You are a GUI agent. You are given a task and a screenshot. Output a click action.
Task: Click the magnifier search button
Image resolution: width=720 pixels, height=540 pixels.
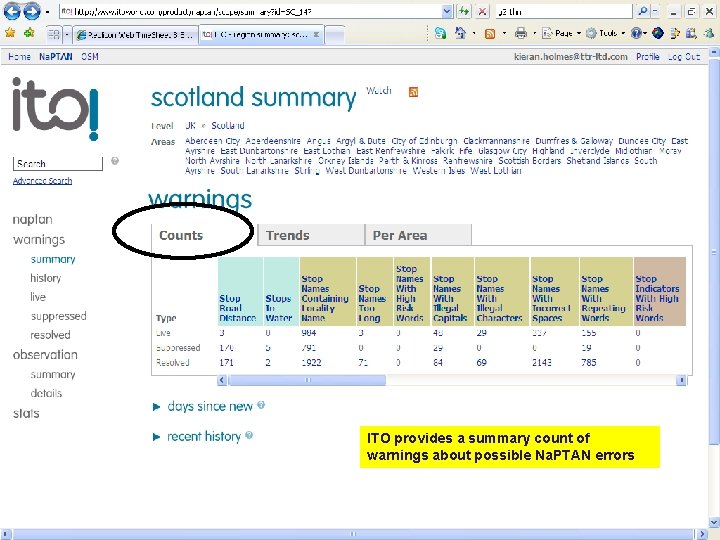(643, 11)
